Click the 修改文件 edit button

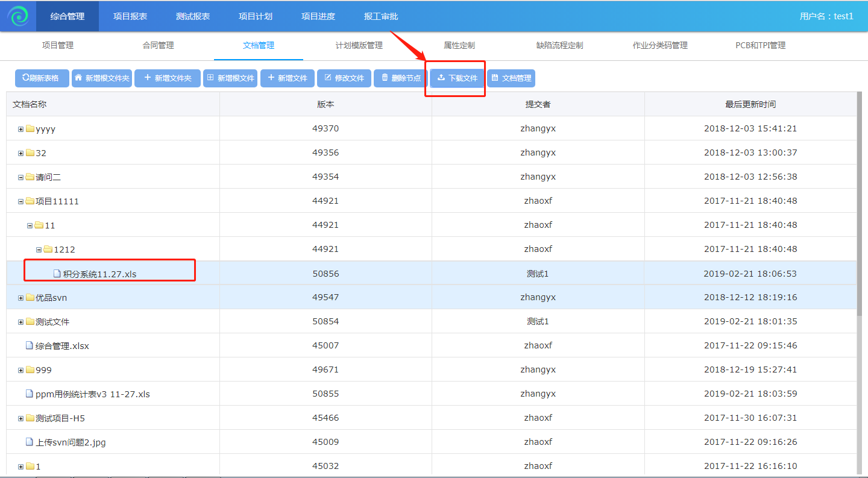tap(344, 78)
